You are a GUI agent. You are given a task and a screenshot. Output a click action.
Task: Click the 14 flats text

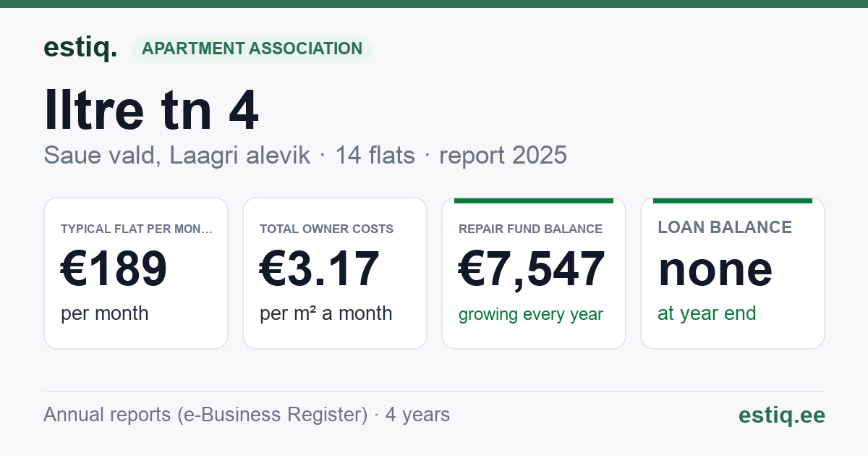coord(375,156)
